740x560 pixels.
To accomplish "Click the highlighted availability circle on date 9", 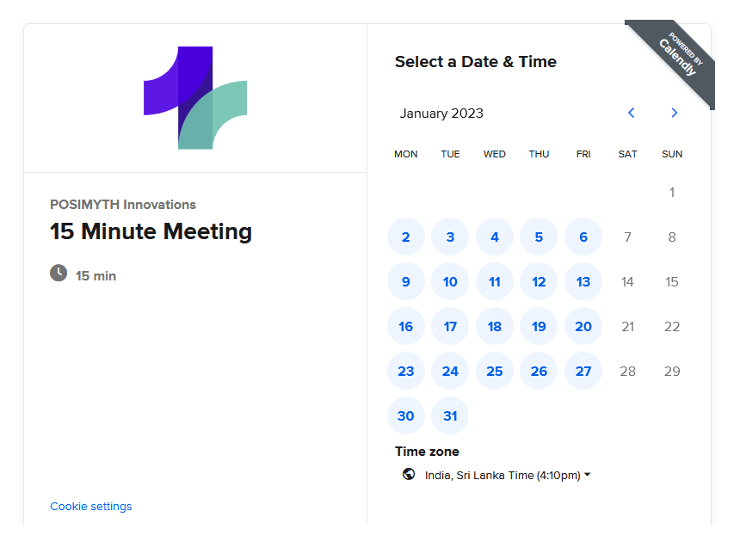I will tap(405, 281).
